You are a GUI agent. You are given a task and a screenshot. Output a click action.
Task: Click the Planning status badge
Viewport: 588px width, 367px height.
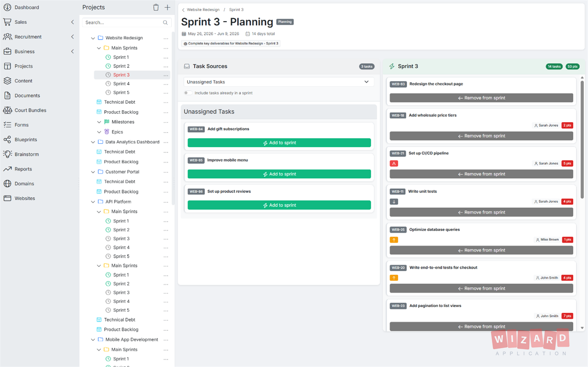tap(285, 22)
